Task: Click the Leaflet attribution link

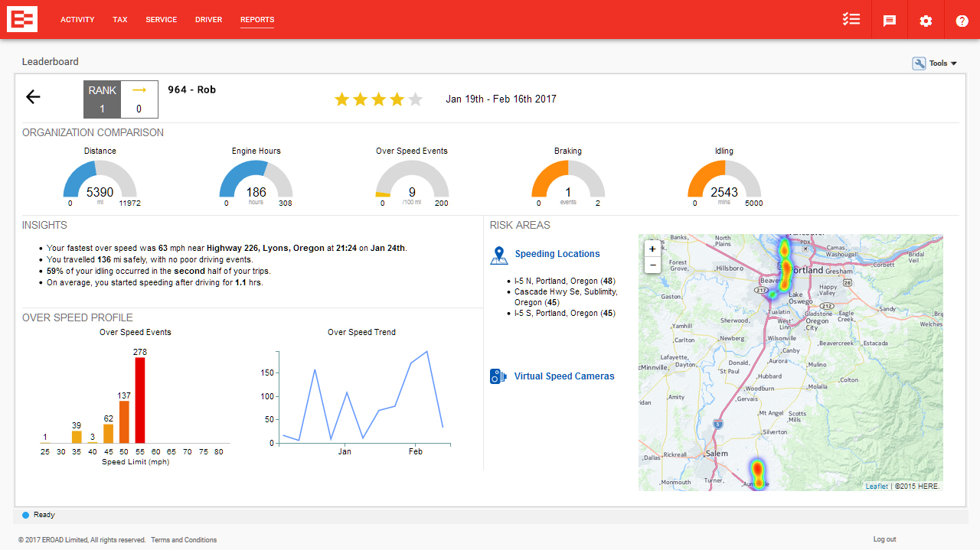Action: tap(877, 487)
